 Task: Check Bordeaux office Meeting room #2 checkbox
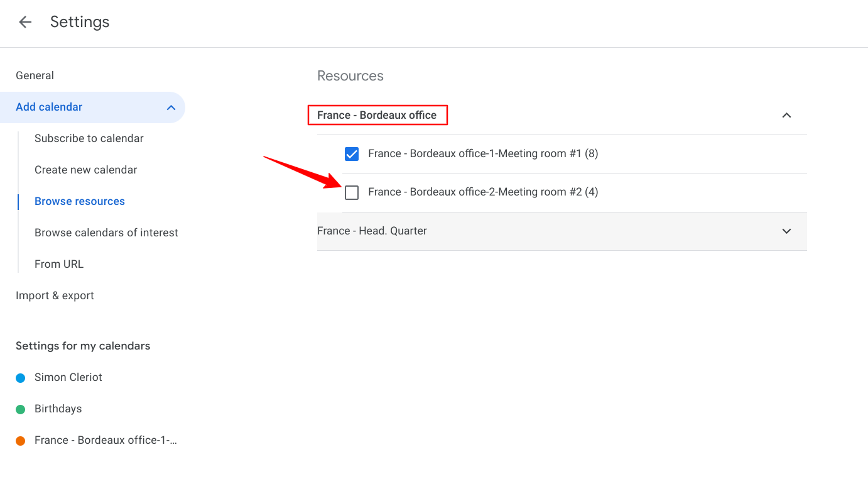click(352, 192)
